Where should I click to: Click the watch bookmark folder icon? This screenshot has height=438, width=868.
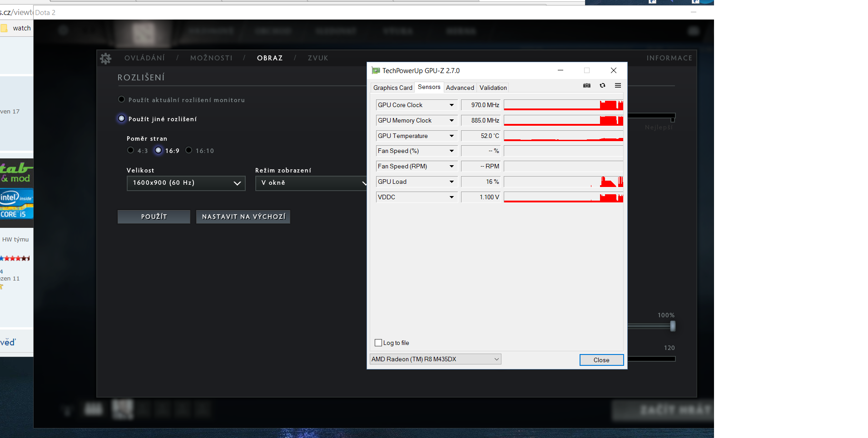click(x=4, y=28)
